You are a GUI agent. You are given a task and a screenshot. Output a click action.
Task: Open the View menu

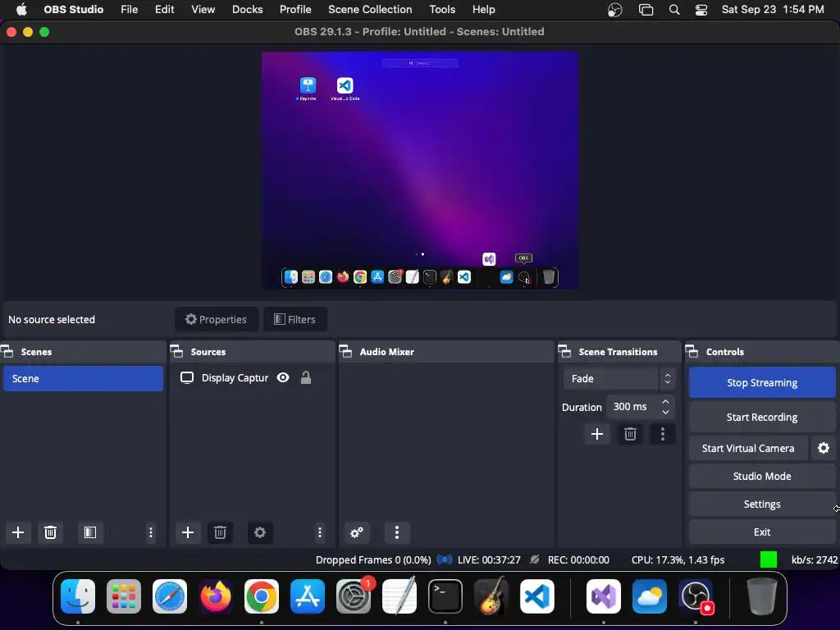click(203, 10)
